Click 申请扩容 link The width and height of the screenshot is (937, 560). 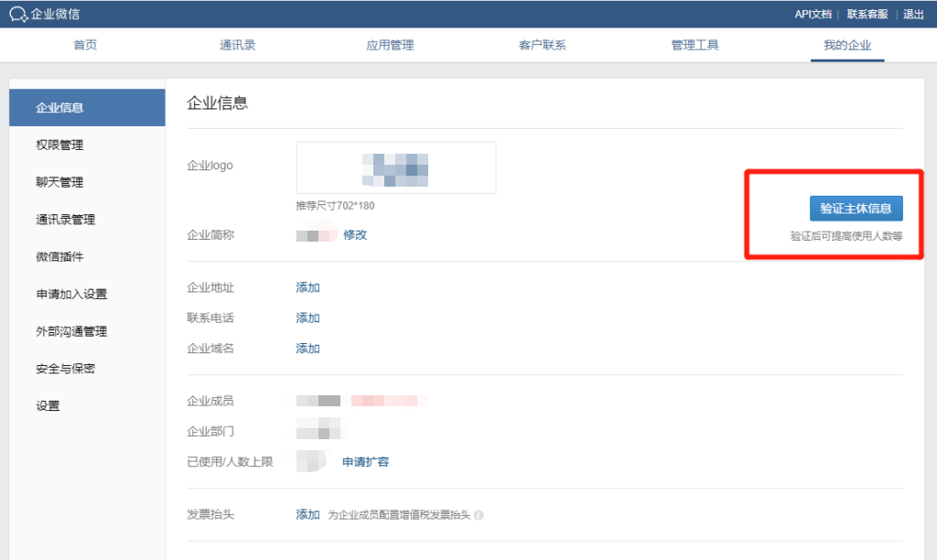pos(365,462)
